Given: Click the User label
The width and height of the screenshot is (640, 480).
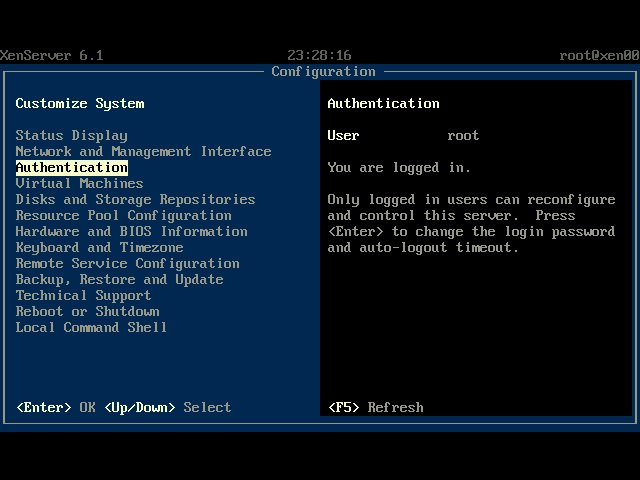Looking at the screenshot, I should pyautogui.click(x=343, y=136).
